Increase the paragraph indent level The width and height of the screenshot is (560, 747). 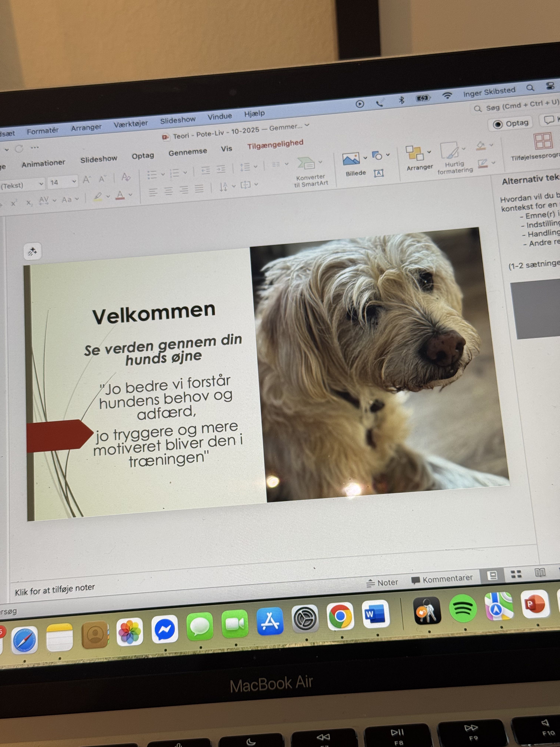click(221, 169)
